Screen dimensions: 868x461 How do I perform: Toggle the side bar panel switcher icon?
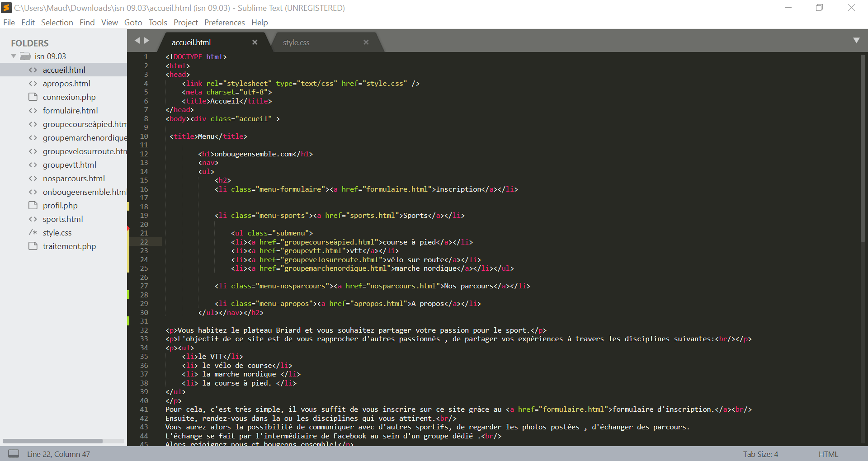coord(14,454)
